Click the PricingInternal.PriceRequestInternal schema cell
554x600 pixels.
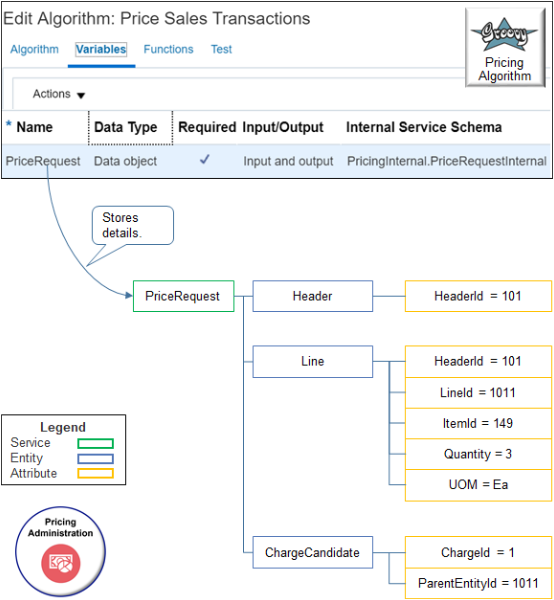446,161
